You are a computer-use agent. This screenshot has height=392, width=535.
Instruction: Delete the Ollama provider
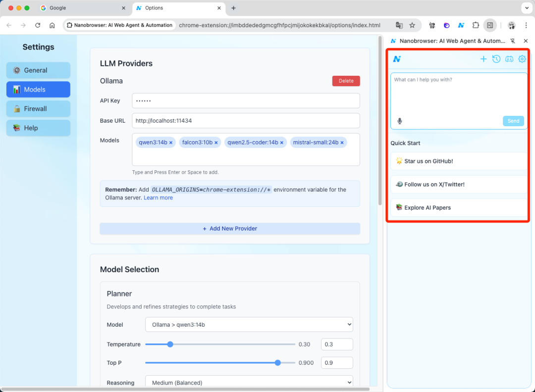coord(346,81)
